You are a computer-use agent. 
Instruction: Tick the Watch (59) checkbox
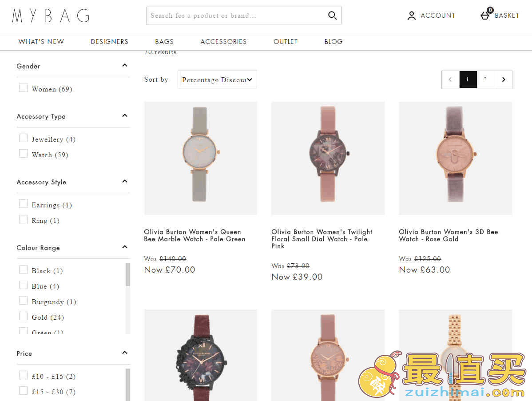pyautogui.click(x=24, y=154)
